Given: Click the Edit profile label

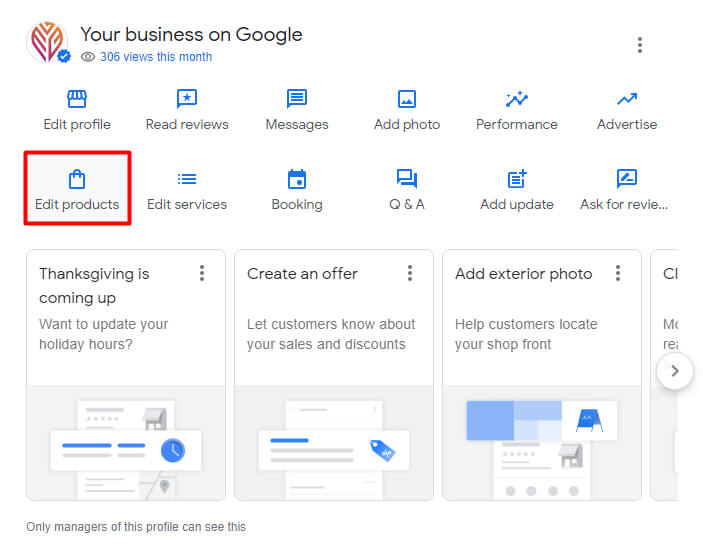Looking at the screenshot, I should tap(77, 124).
